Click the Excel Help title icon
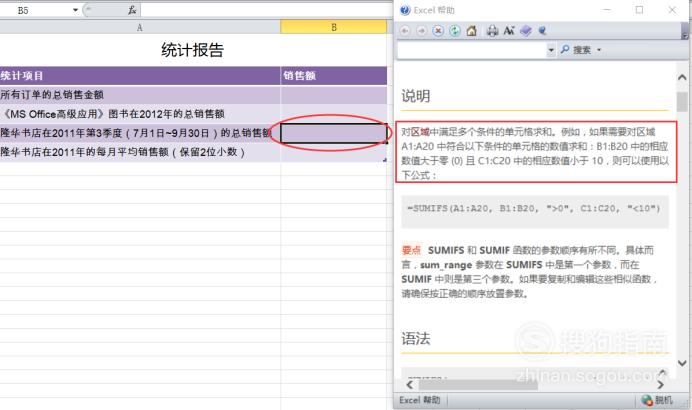This screenshot has height=410, width=692. pyautogui.click(x=405, y=10)
